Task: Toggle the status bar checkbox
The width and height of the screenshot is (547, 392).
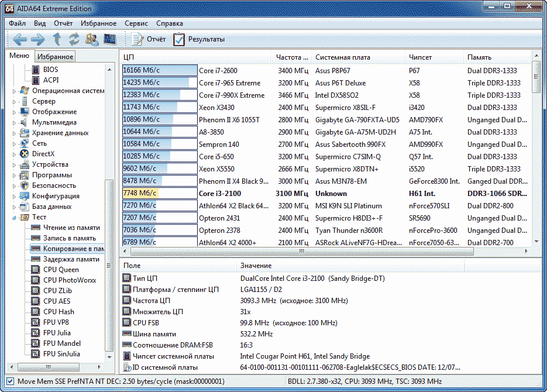Action: [x=10, y=381]
